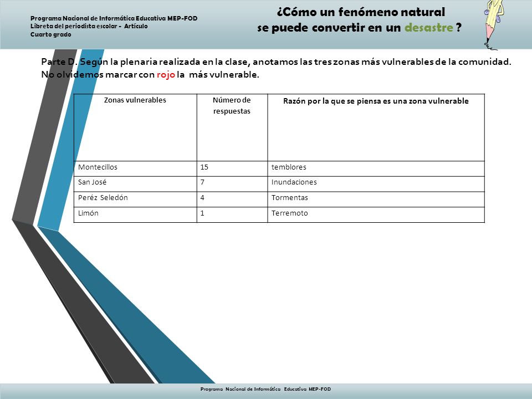Select the 'Inundaciones' reason cell
The height and width of the screenshot is (399, 532).
point(376,184)
